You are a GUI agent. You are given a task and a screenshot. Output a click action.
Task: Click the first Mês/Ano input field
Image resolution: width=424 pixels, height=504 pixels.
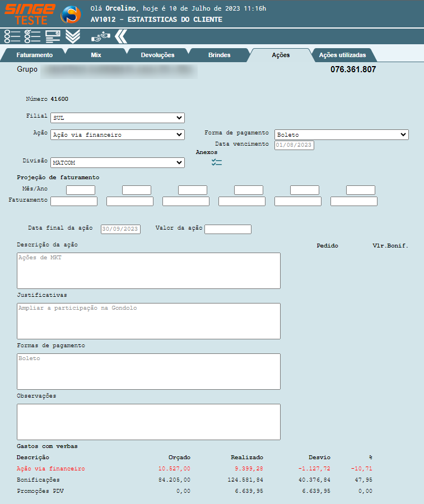pos(81,190)
